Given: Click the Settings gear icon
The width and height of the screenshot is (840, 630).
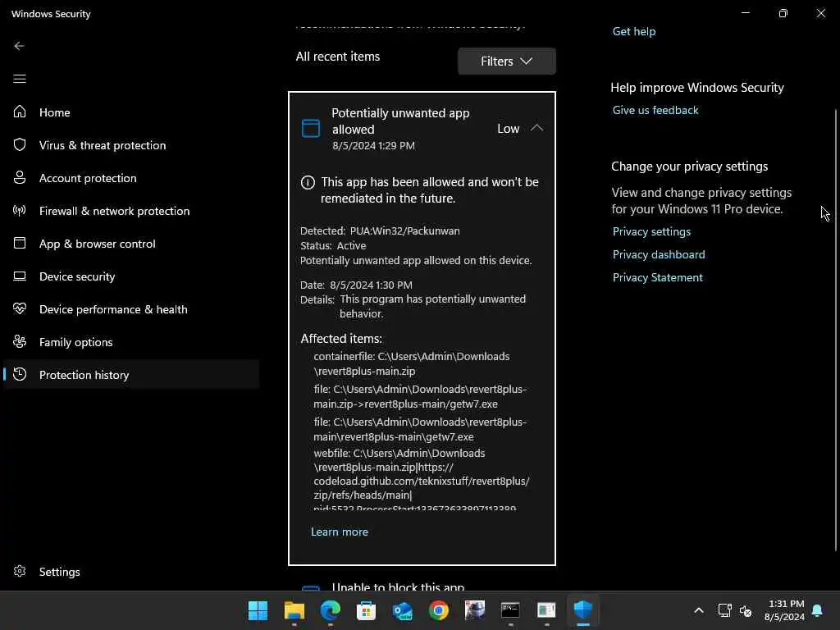Looking at the screenshot, I should point(20,571).
